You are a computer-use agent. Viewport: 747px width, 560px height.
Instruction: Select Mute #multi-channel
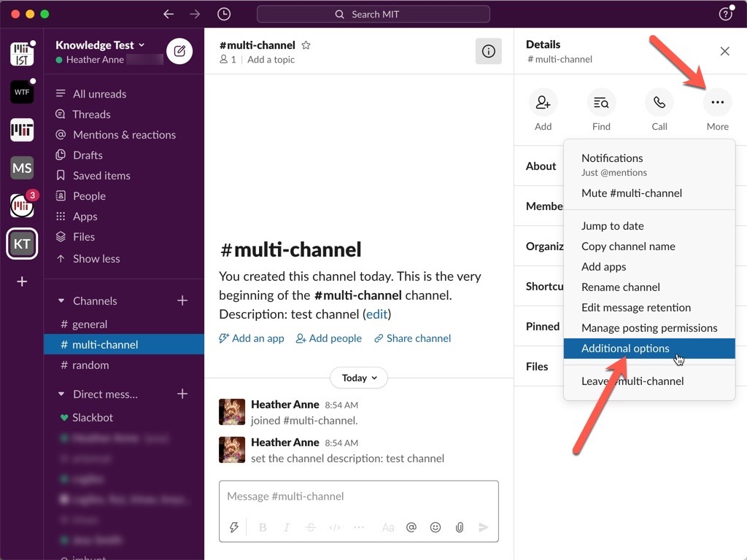point(649,192)
